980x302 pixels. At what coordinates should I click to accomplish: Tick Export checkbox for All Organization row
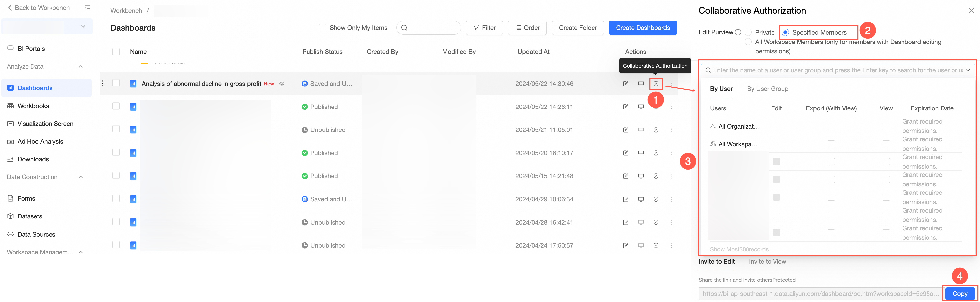click(x=831, y=126)
